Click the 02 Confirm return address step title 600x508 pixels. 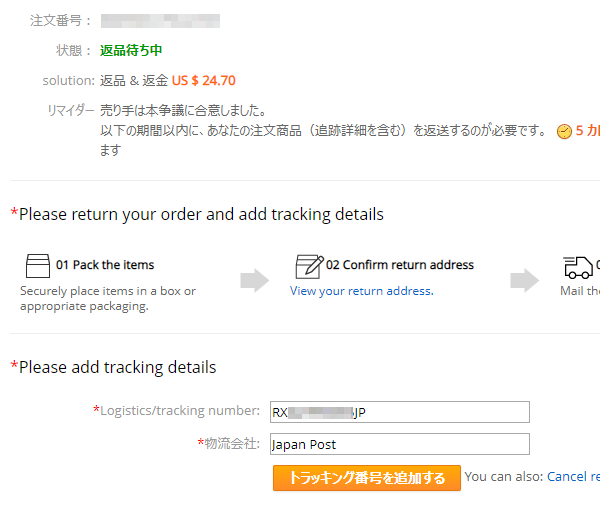pos(400,265)
